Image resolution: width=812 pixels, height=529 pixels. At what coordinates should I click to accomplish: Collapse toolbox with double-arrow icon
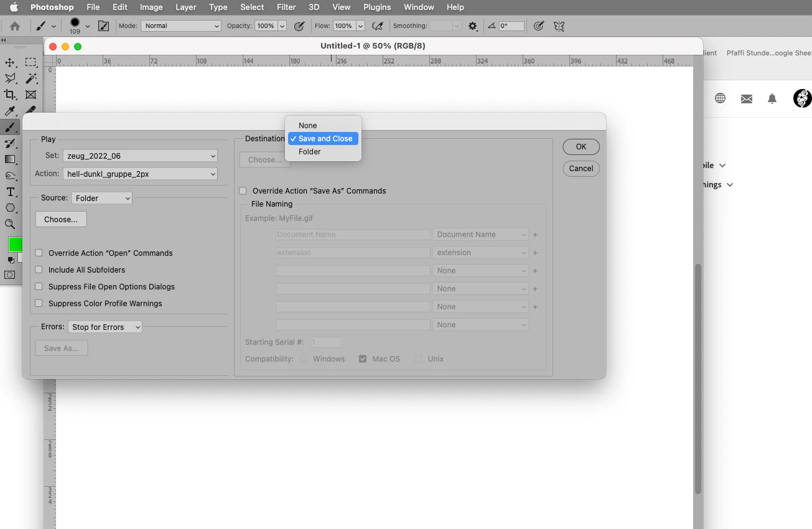coord(4,40)
